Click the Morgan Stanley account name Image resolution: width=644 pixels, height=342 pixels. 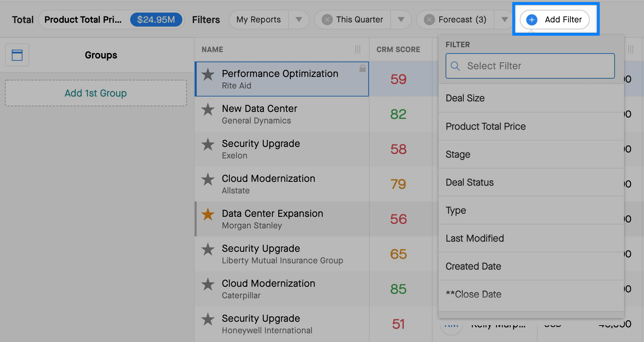click(252, 226)
